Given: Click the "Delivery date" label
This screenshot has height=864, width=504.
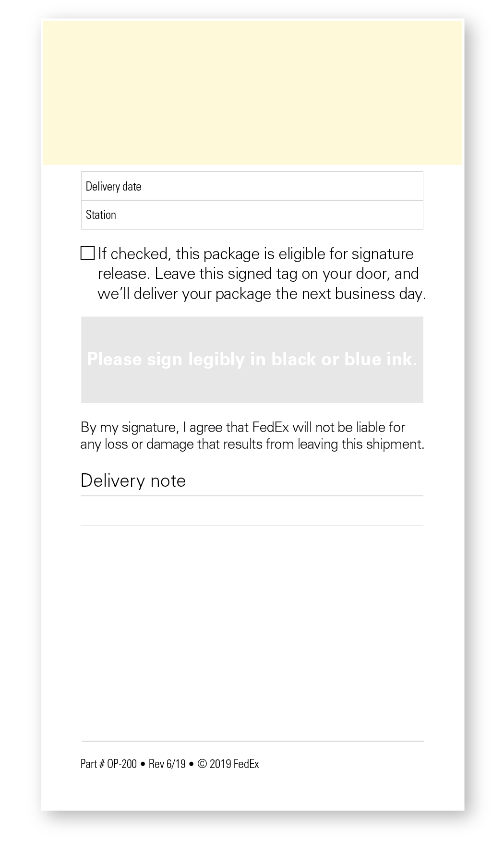Looking at the screenshot, I should tap(113, 186).
